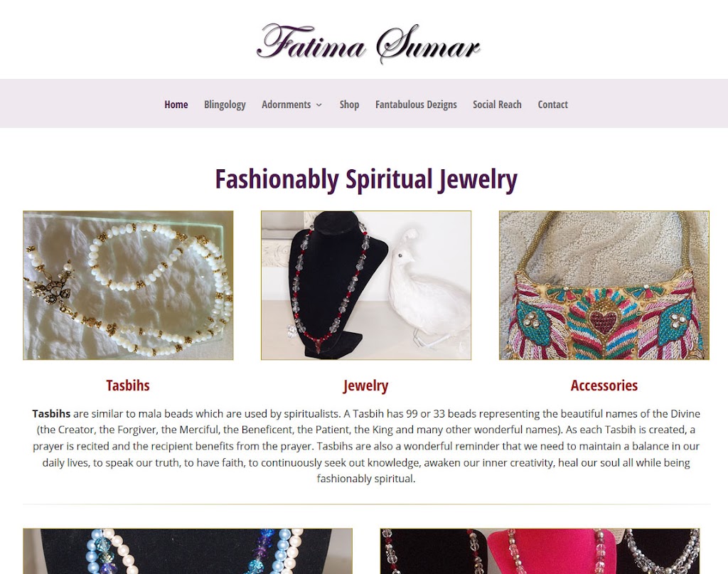The height and width of the screenshot is (574, 728).
Task: Visit the Shop page
Action: click(349, 105)
